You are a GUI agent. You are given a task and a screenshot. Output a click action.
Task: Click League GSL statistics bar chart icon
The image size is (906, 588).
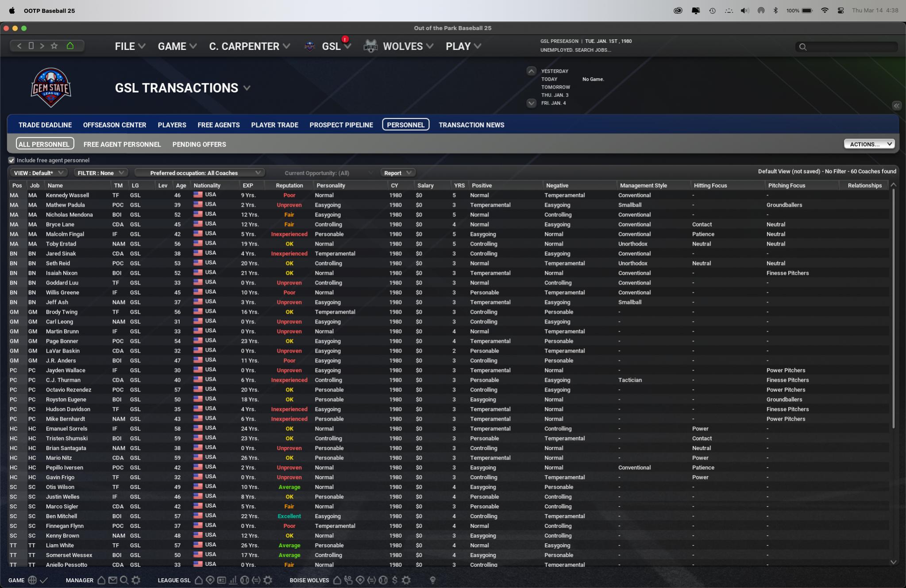(233, 580)
